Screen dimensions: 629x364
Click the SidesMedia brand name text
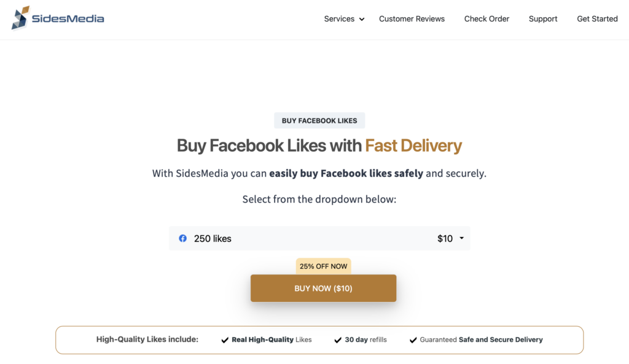(x=69, y=18)
